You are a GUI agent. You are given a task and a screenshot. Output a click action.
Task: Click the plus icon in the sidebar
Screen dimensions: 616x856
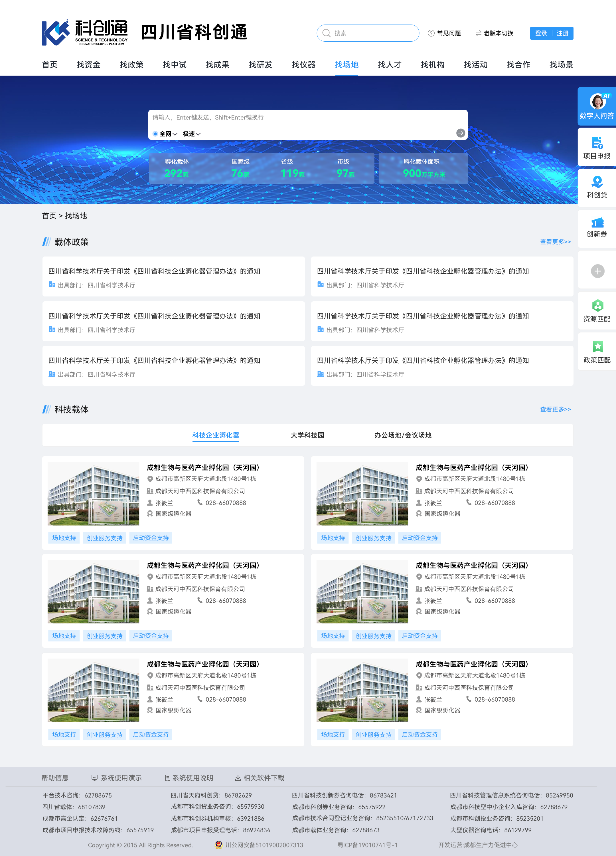597,271
